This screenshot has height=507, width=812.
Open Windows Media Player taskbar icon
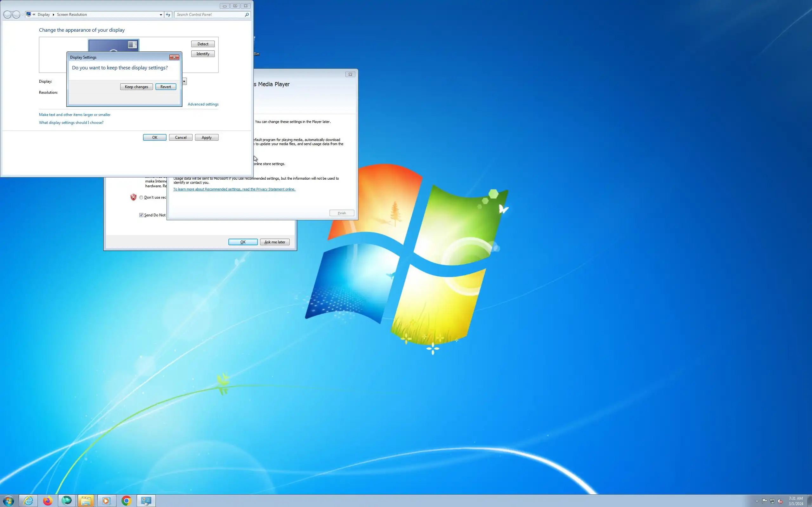(x=106, y=501)
